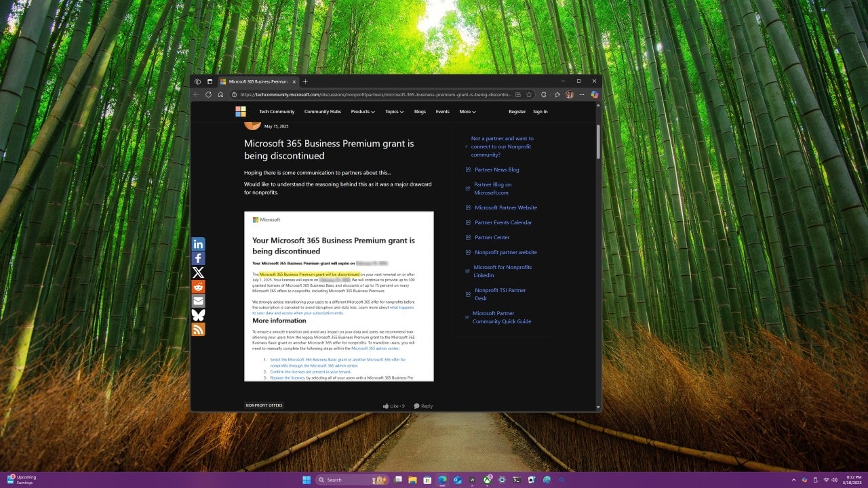Open the More navigation dropdown

coord(467,111)
